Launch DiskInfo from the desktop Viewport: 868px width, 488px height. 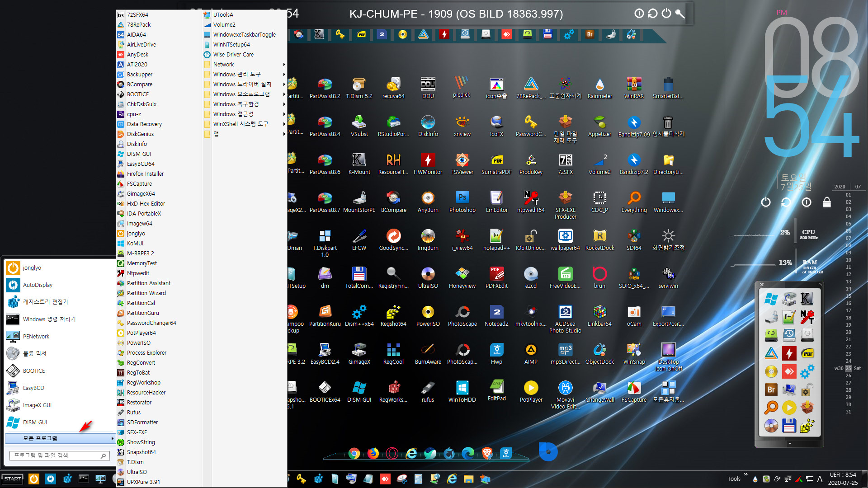point(428,126)
